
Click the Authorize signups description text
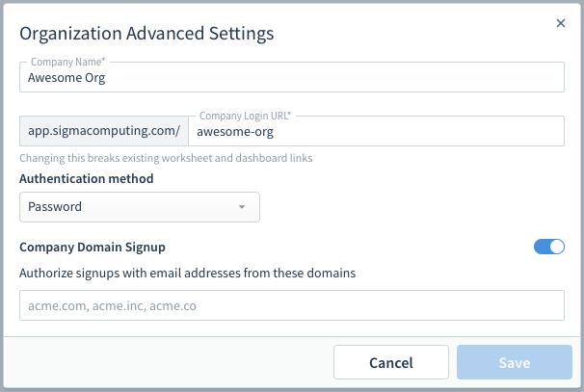(187, 274)
